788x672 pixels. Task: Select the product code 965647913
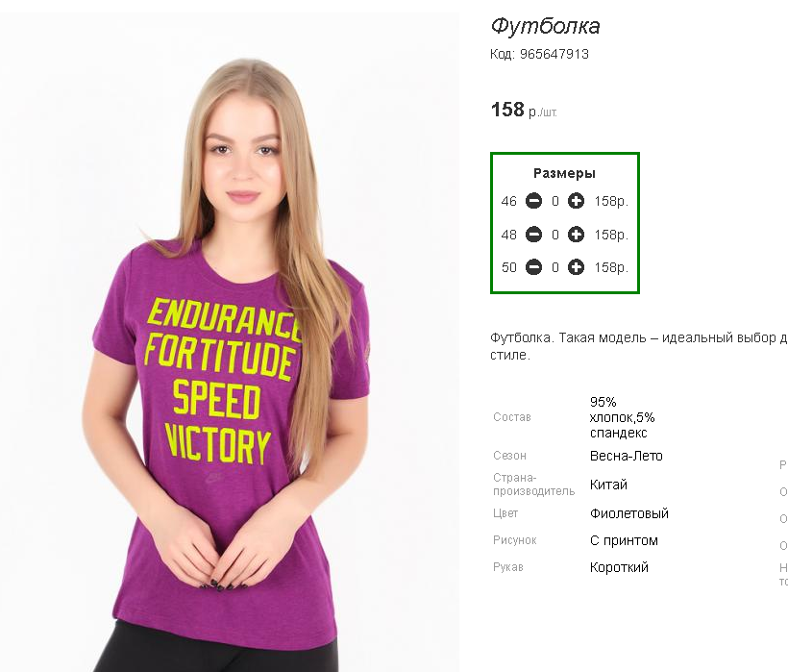click(554, 54)
